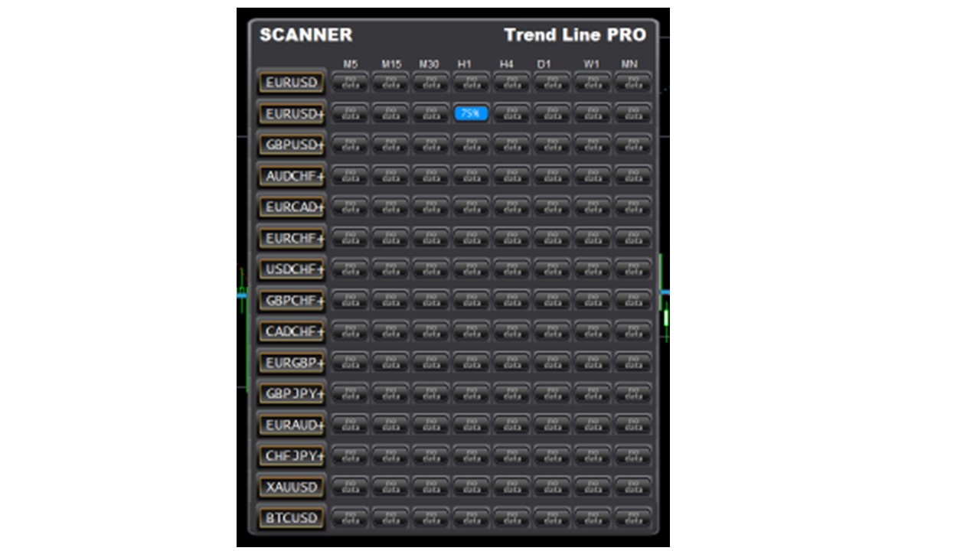
Task: Click the H1 timeframe column header
Action: coord(465,64)
